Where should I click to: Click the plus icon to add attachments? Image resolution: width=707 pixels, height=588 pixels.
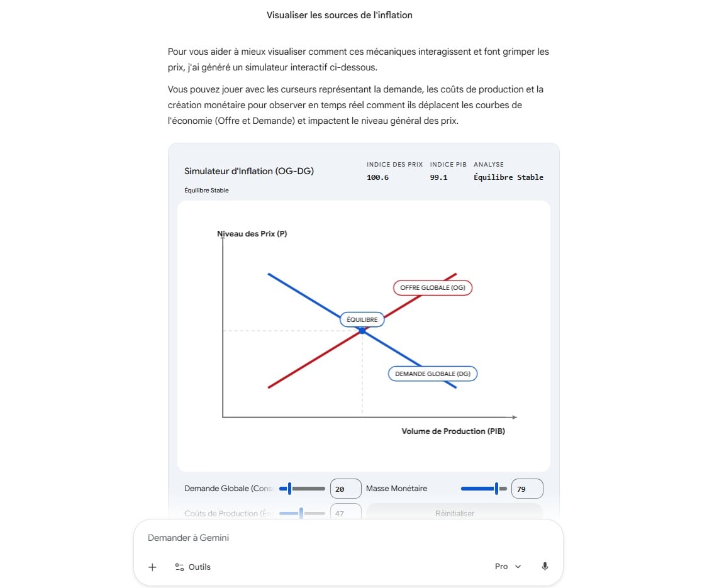(x=152, y=567)
